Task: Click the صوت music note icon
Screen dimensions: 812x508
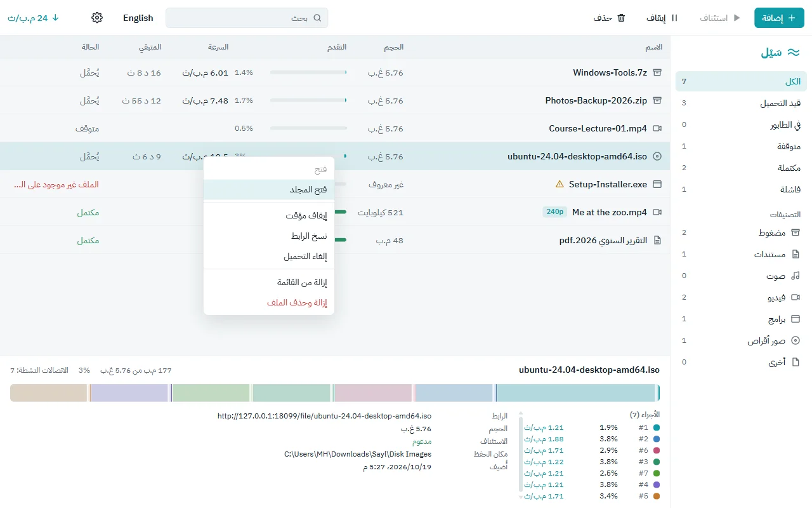Action: pyautogui.click(x=796, y=276)
